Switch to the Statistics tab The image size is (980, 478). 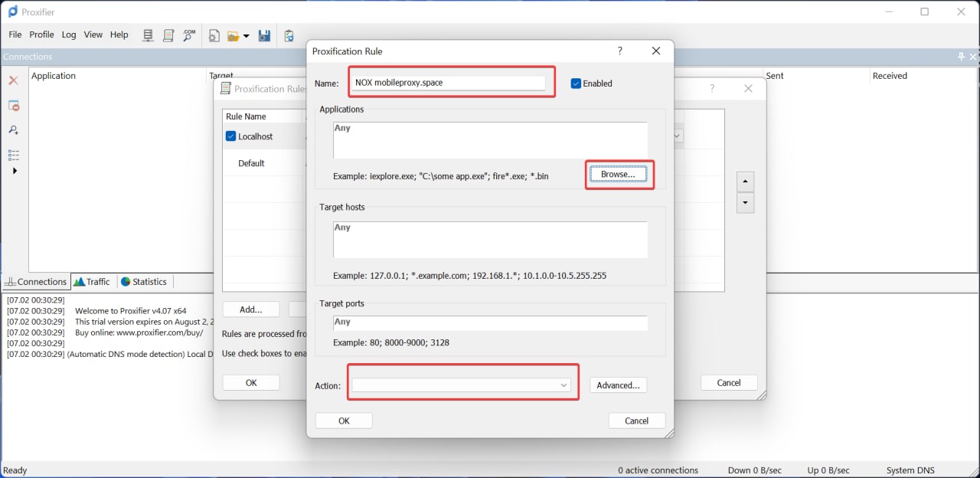coord(144,282)
